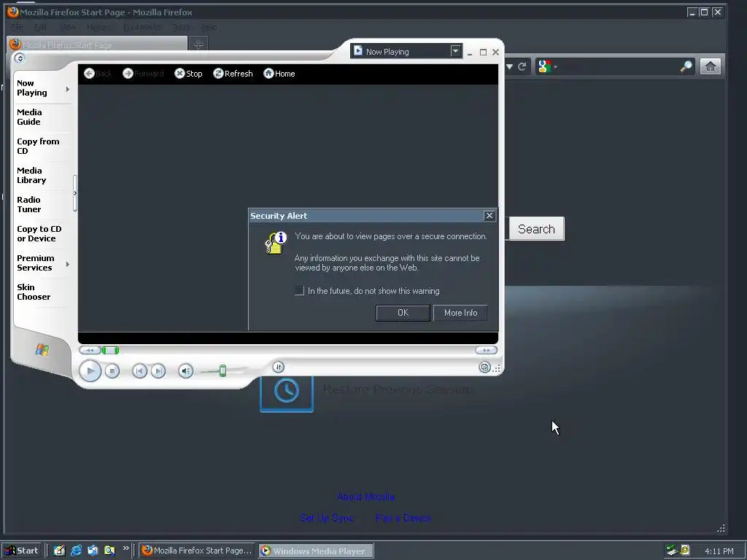The width and height of the screenshot is (747, 560).
Task: Skip to the previous track
Action: pyautogui.click(x=139, y=371)
